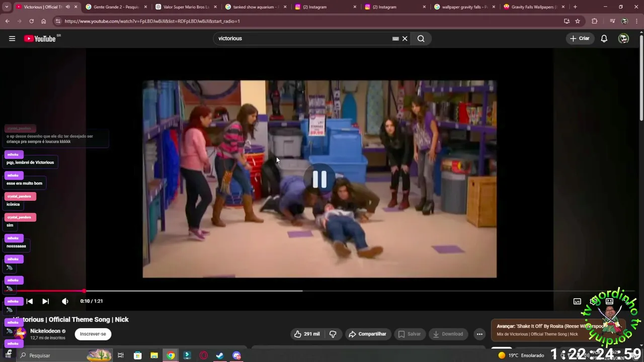Open Opera GX from the taskbar
Screen dimensions: 644x362
(x=204, y=355)
